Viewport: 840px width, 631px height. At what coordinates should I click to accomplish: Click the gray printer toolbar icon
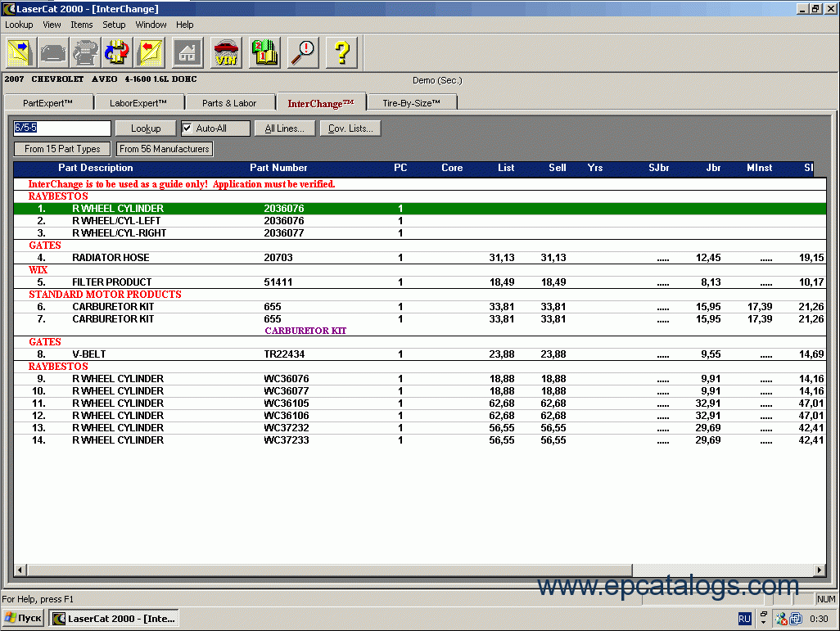click(85, 52)
